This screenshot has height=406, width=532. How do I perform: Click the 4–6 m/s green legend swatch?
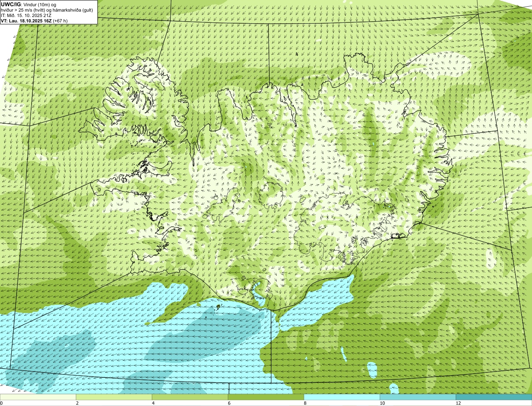point(190,397)
